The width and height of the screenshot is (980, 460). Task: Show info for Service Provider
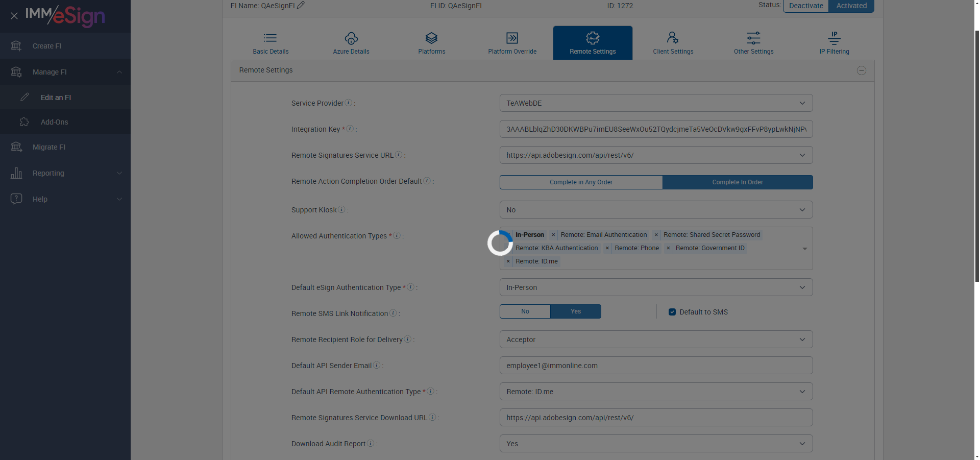click(349, 103)
